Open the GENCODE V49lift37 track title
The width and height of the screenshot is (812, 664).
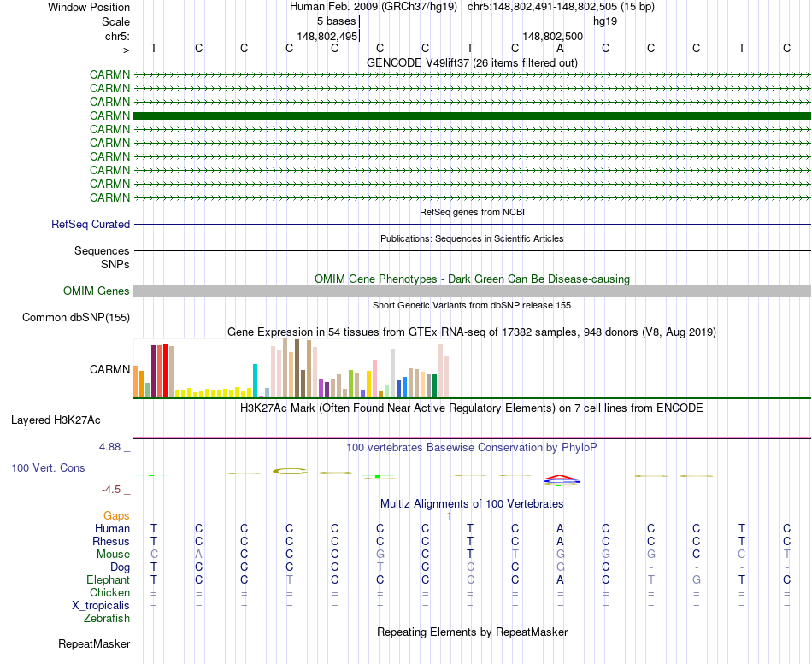tap(472, 62)
